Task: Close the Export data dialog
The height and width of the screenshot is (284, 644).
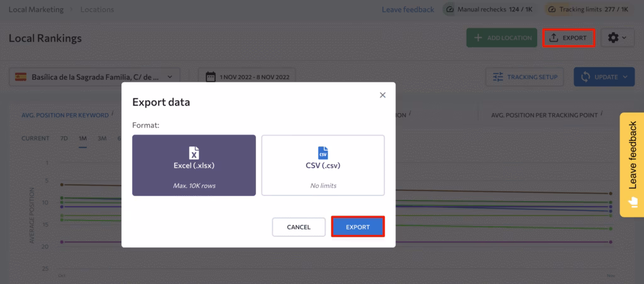Action: (x=382, y=95)
